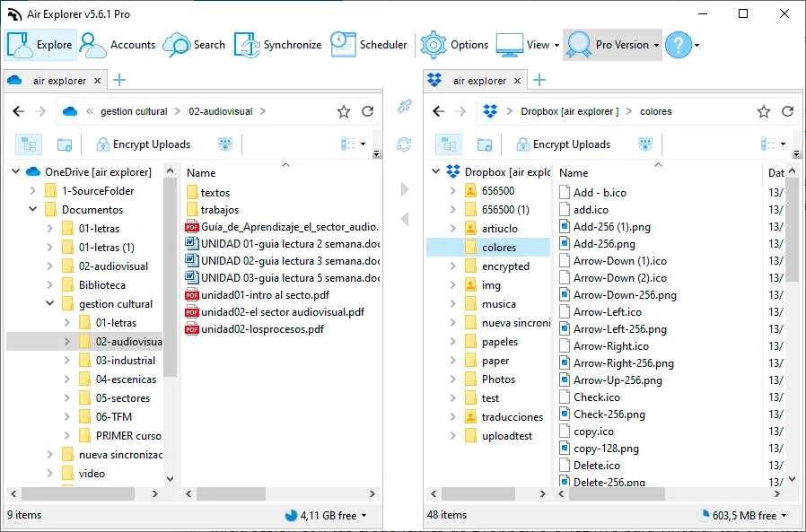Click the link panes chain icon
This screenshot has width=806, height=532.
pyautogui.click(x=405, y=107)
